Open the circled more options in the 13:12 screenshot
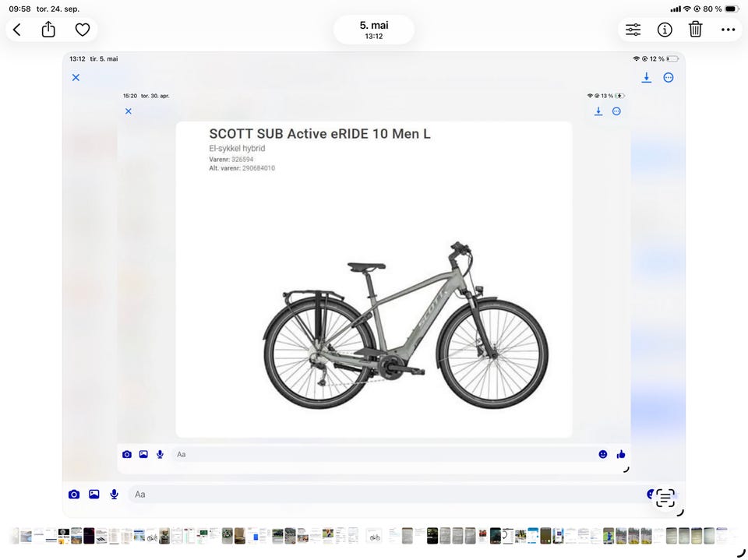 pyautogui.click(x=669, y=77)
